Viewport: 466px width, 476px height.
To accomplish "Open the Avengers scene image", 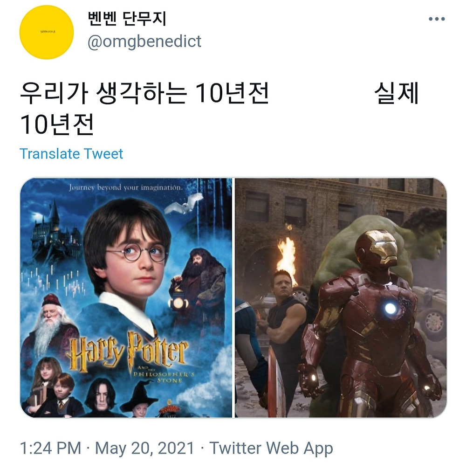I will tap(341, 298).
